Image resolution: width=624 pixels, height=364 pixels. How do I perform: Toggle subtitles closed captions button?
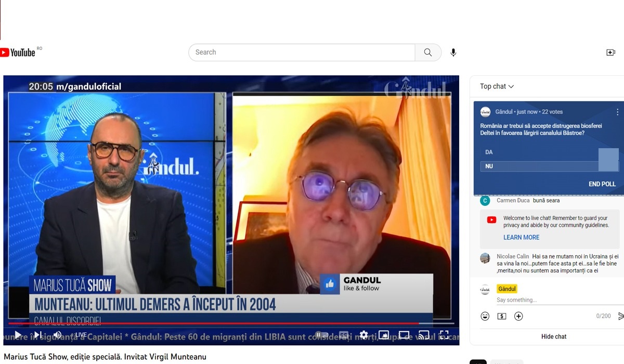click(x=344, y=335)
